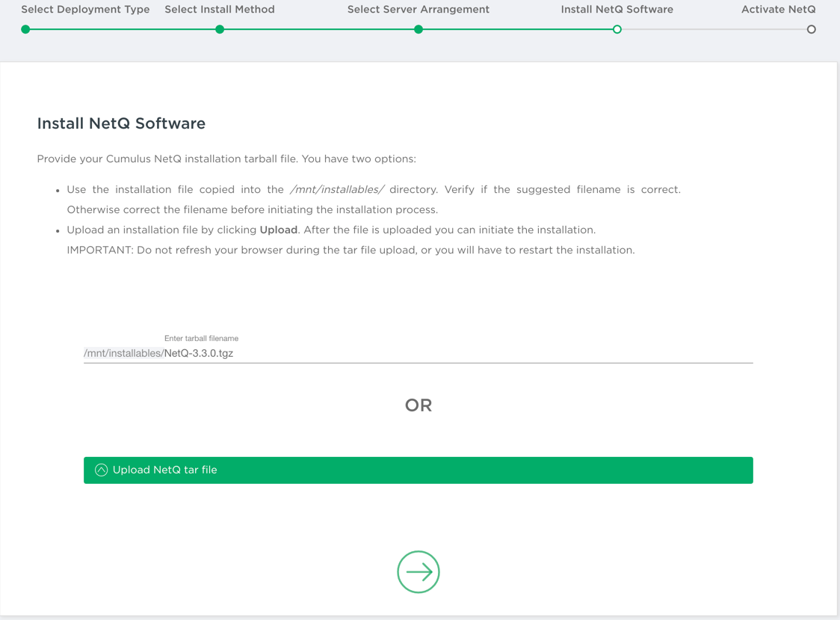
Task: Select the Install NetQ Software step label
Action: pyautogui.click(x=617, y=10)
